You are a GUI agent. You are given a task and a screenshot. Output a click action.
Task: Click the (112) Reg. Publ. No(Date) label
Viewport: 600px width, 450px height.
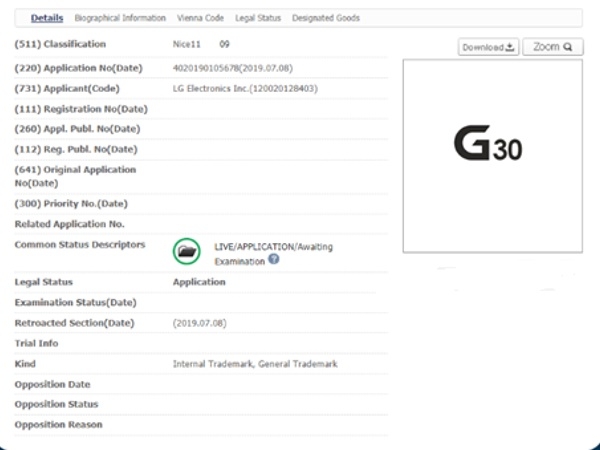[76, 149]
